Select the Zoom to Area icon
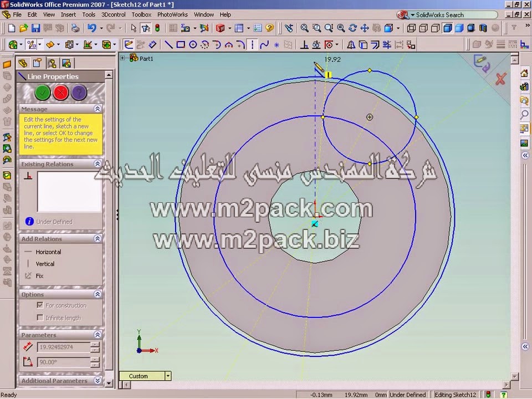Screen dimensions: 532x399 pyautogui.click(x=316, y=28)
